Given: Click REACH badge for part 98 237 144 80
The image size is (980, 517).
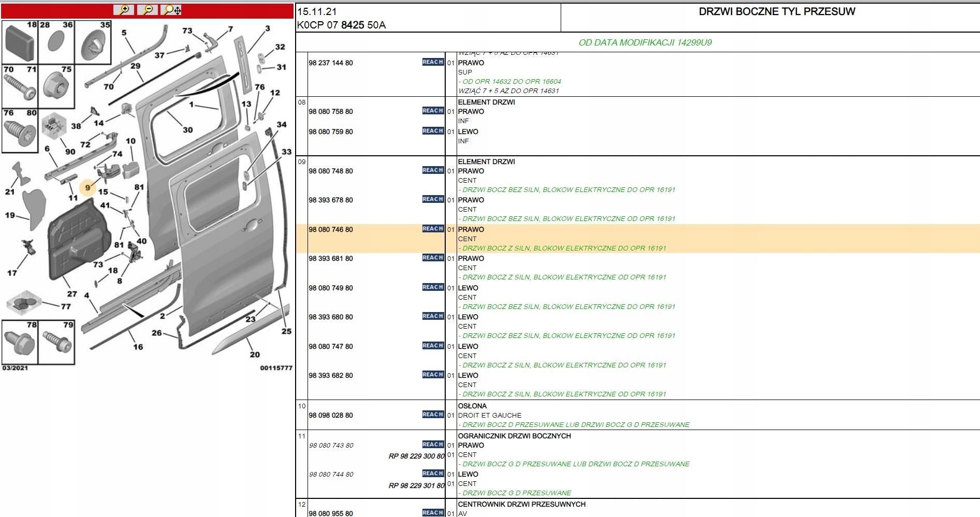Looking at the screenshot, I should point(433,62).
